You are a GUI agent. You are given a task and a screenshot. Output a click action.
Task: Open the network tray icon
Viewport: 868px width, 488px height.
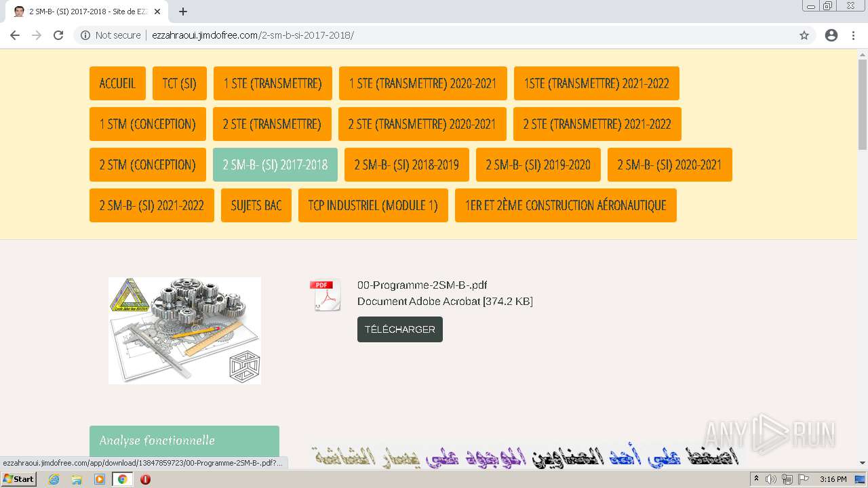coord(787,479)
